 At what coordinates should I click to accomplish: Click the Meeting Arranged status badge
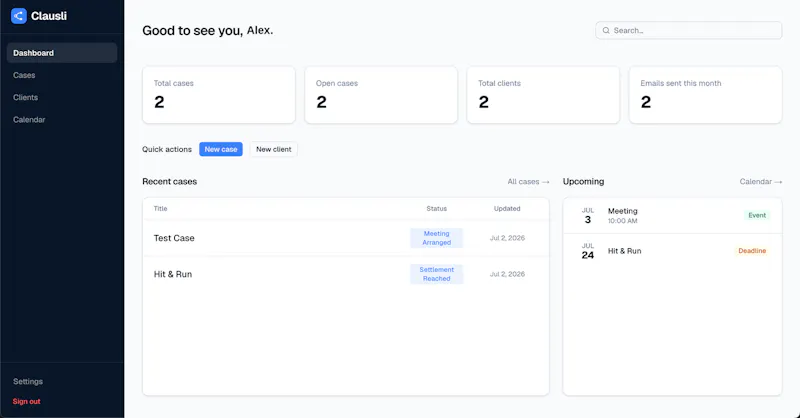click(x=437, y=238)
